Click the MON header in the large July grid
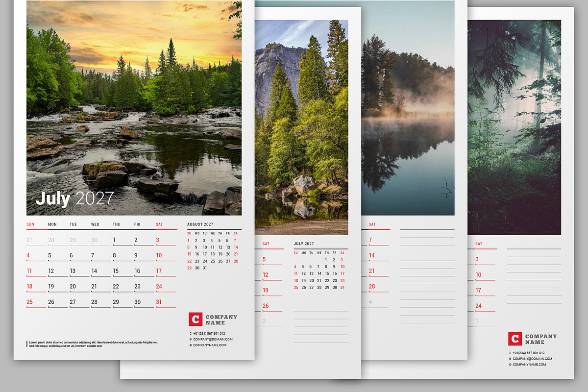Image resolution: width=588 pixels, height=392 pixels. point(52,224)
